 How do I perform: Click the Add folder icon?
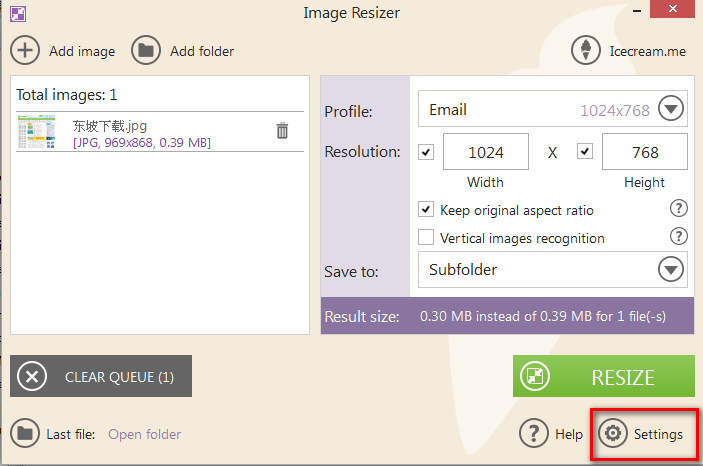[x=146, y=50]
